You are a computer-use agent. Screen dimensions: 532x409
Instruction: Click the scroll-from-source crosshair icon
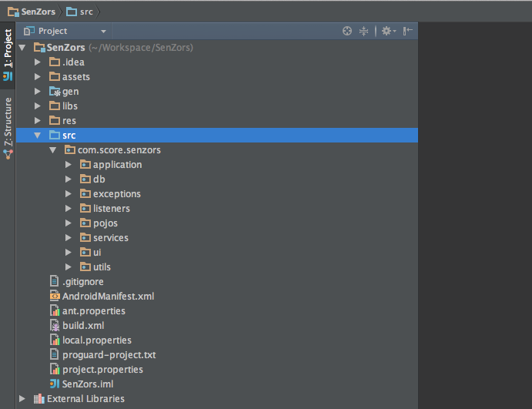click(x=346, y=31)
